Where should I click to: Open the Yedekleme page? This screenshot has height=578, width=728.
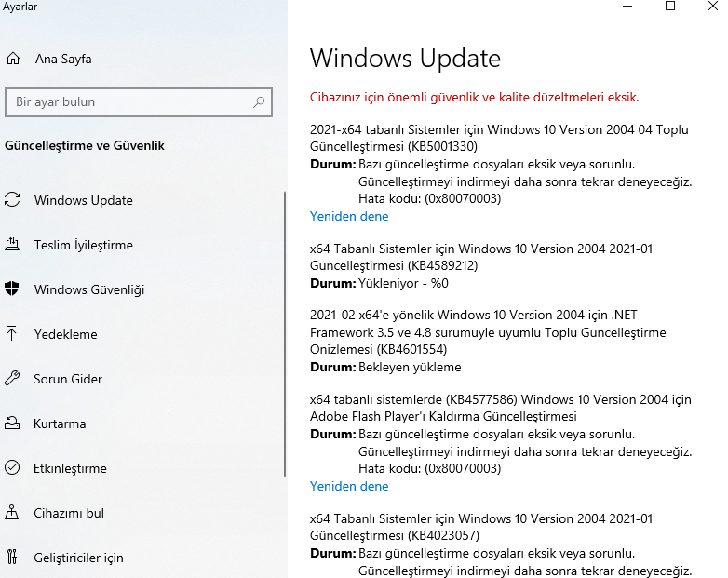65,334
